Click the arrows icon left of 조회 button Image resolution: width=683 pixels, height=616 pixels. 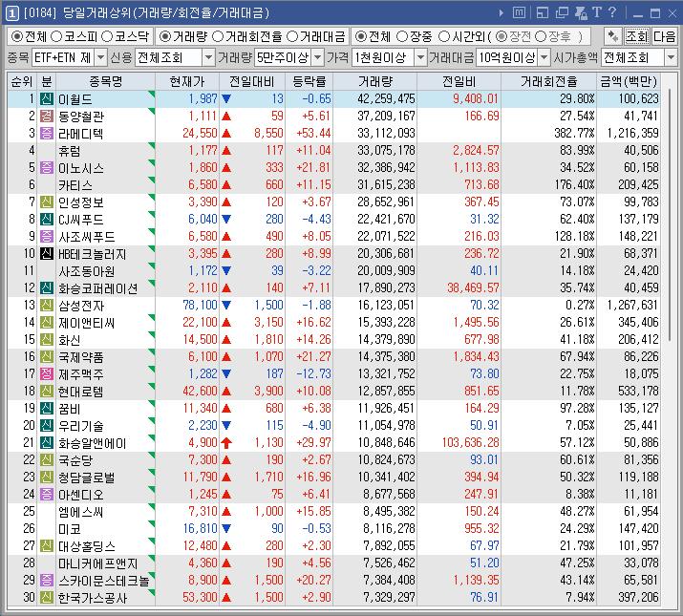[x=613, y=36]
